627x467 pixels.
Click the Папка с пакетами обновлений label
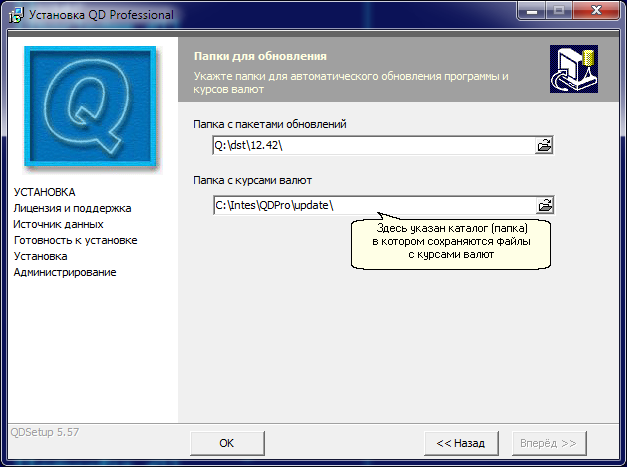270,124
